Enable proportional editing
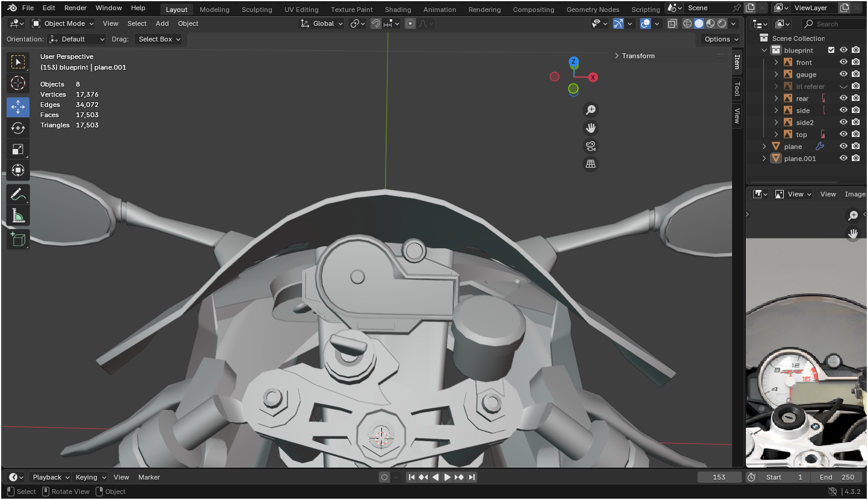Image resolution: width=868 pixels, height=500 pixels. [x=410, y=23]
